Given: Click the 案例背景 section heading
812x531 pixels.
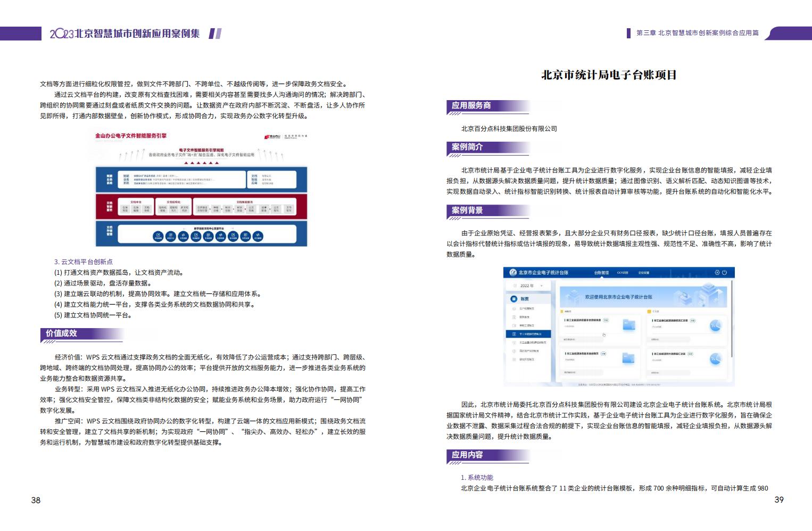Looking at the screenshot, I should pos(467,210).
